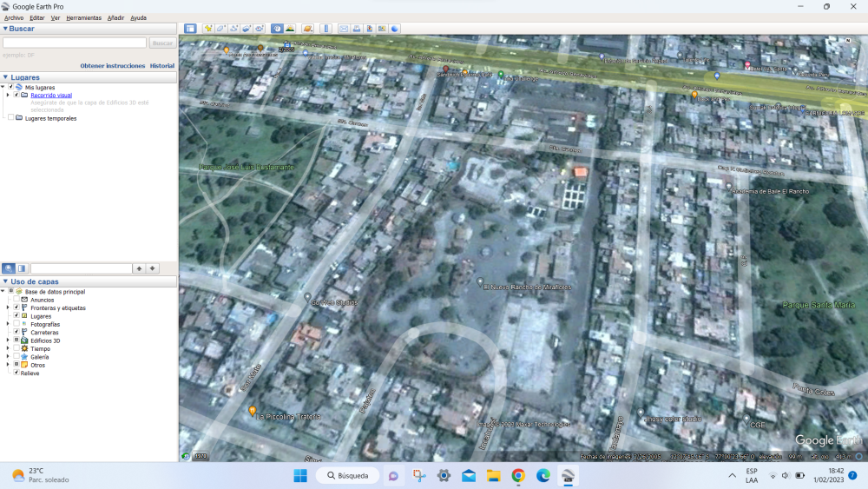Enable the sunlight toolbar icon
The image size is (868, 489).
(289, 29)
